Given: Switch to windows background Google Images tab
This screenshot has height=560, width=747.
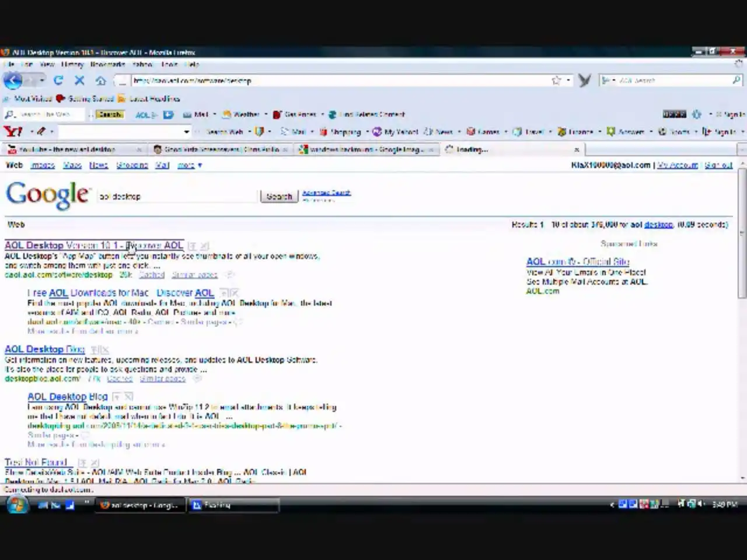Looking at the screenshot, I should pos(366,149).
